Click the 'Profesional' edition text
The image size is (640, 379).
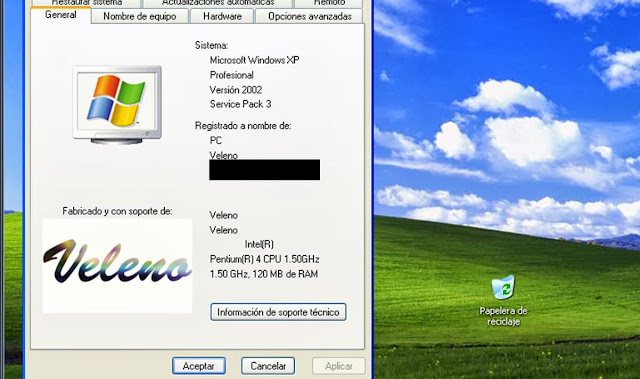(x=231, y=75)
